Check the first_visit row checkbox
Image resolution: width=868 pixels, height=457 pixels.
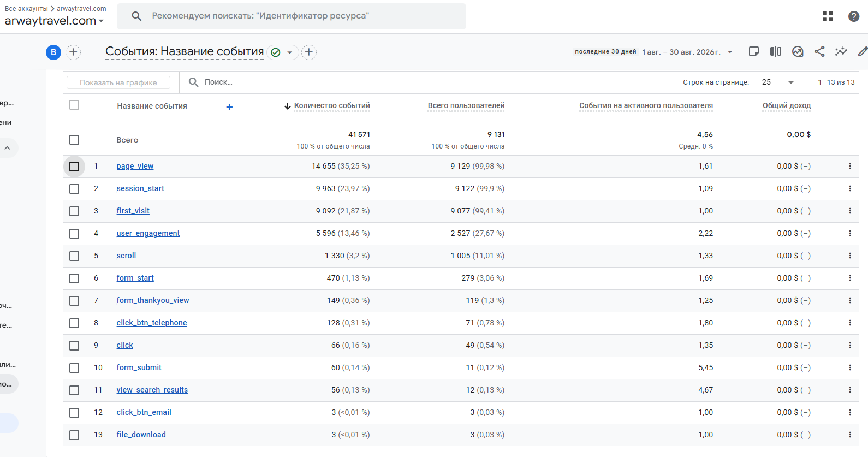point(74,211)
